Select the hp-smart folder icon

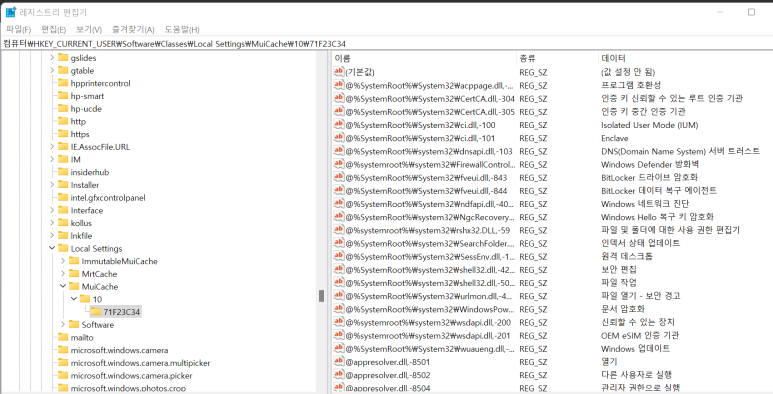(x=63, y=96)
